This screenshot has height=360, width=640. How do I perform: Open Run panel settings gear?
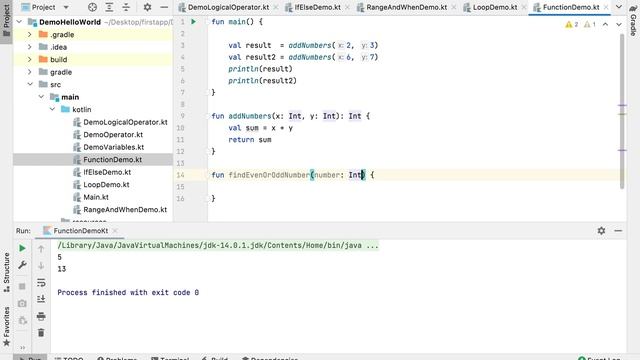coord(601,231)
